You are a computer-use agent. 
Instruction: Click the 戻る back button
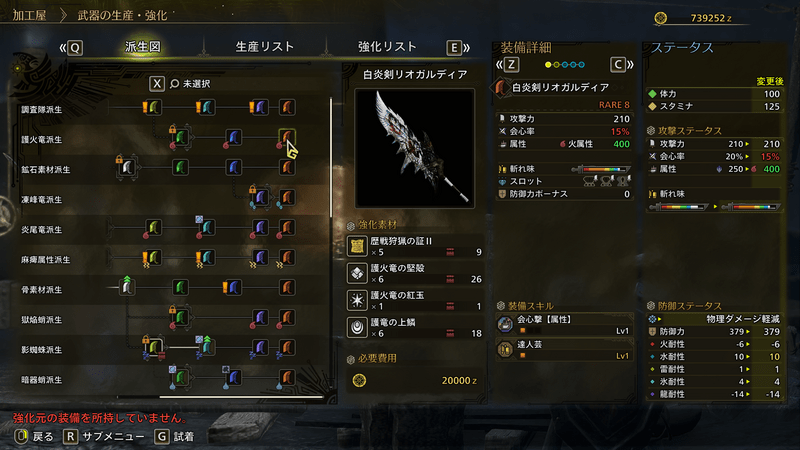click(x=34, y=437)
